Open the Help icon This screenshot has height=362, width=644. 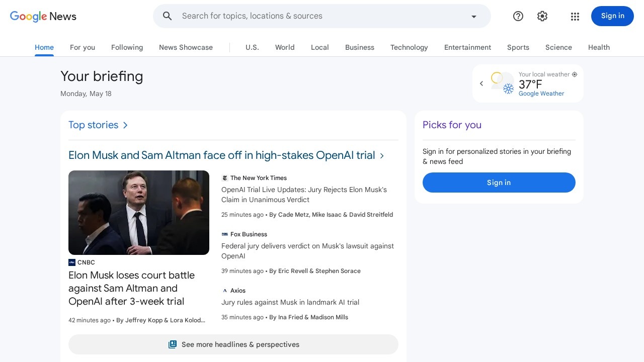tap(518, 16)
